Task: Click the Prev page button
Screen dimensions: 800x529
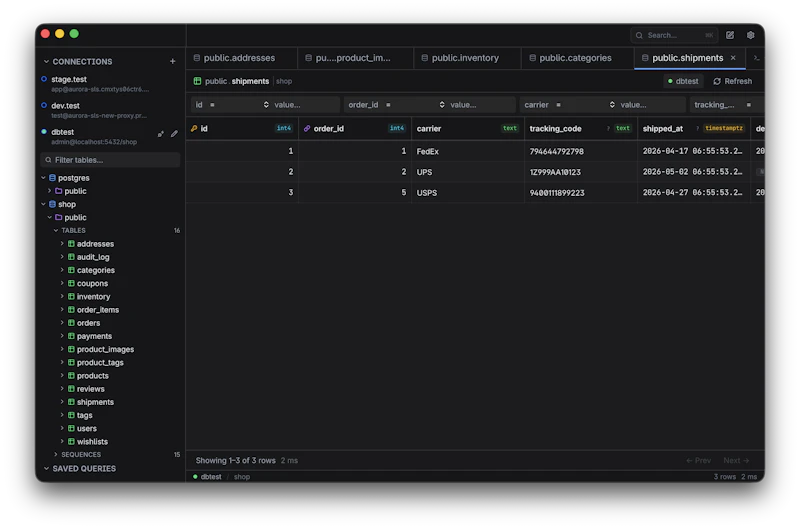Action: pyautogui.click(x=698, y=461)
